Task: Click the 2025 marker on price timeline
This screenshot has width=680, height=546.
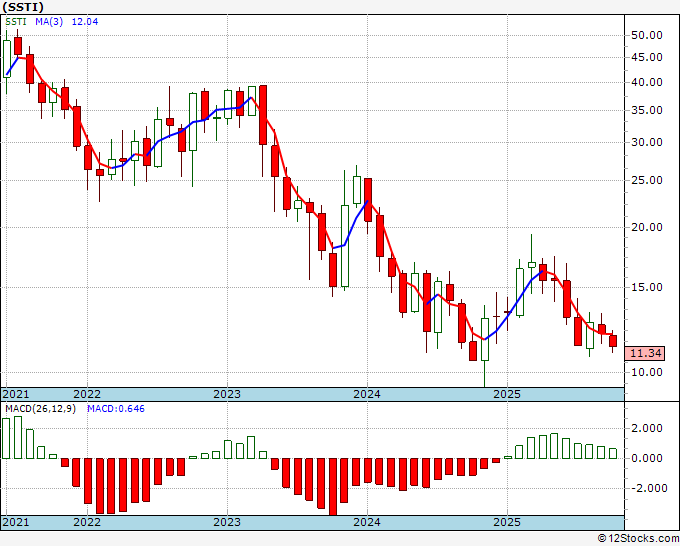Action: 507,394
